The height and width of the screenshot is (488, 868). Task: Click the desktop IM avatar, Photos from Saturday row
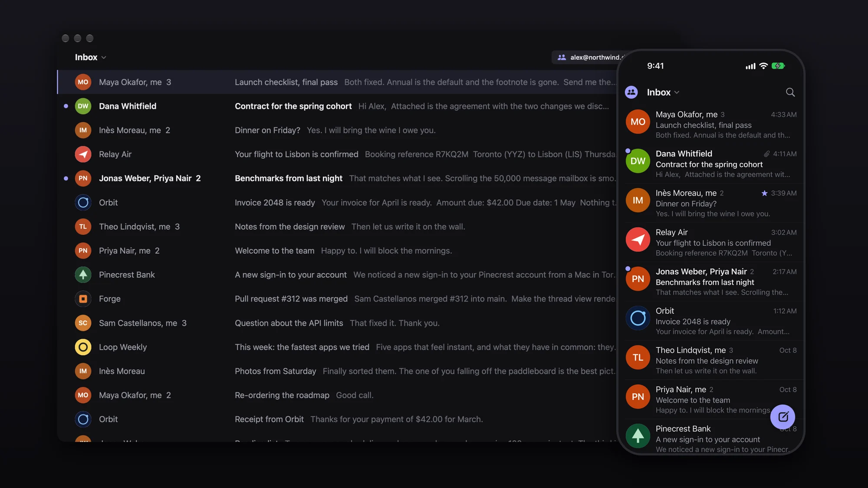point(83,371)
